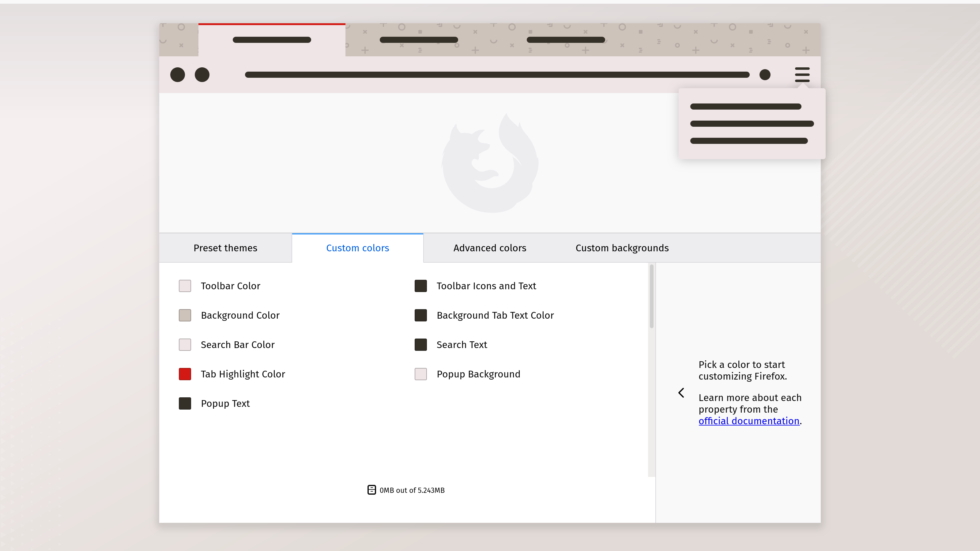Viewport: 980px width, 551px height.
Task: Pick the Toolbar Color swatch
Action: tap(185, 286)
